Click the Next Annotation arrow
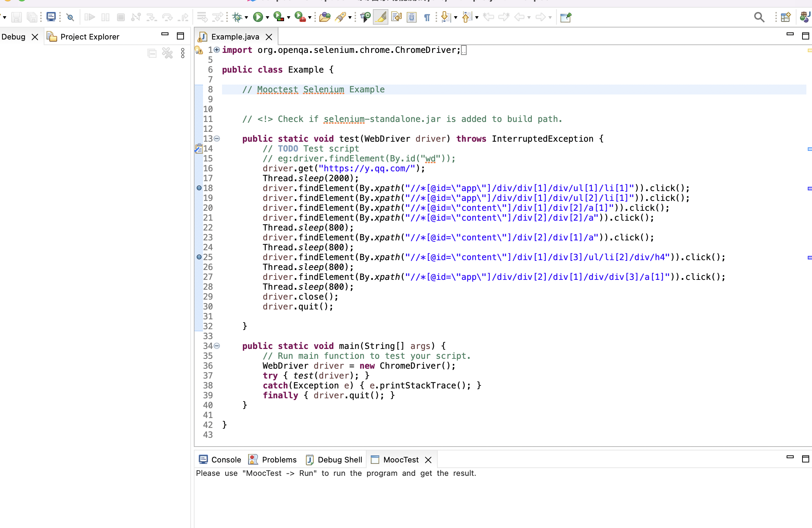The height and width of the screenshot is (528, 812). tap(446, 17)
